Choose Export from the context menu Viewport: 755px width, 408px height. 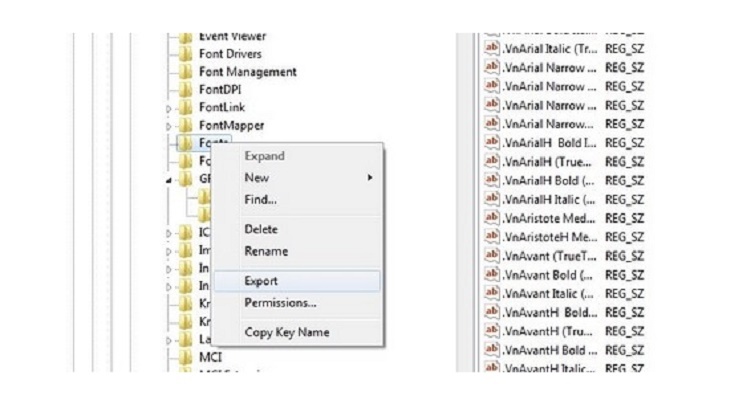tap(261, 281)
